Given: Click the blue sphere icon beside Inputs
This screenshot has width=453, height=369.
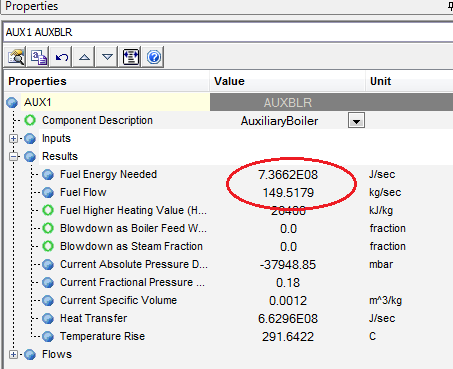Looking at the screenshot, I should [30, 138].
